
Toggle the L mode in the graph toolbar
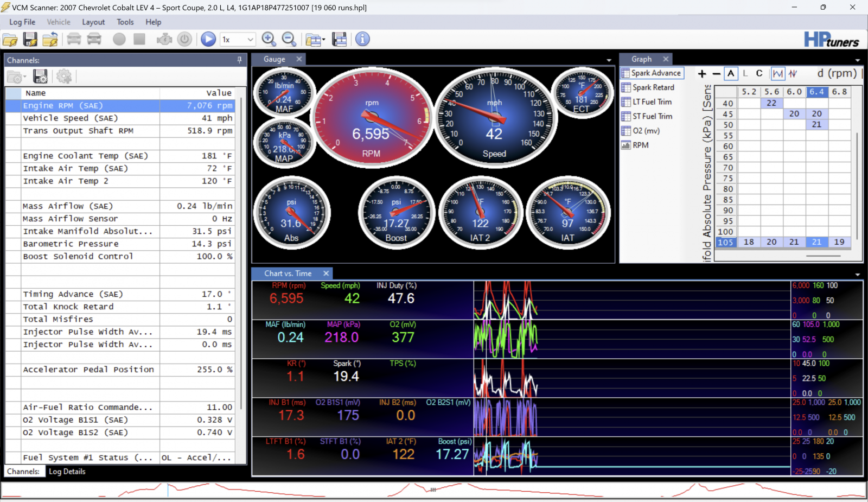click(745, 73)
